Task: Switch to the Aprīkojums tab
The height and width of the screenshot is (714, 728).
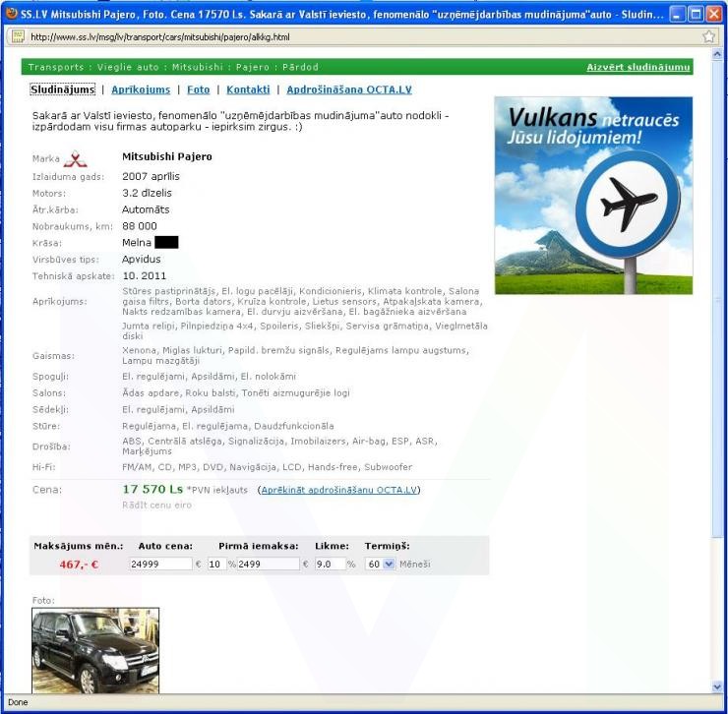Action: click(x=140, y=89)
